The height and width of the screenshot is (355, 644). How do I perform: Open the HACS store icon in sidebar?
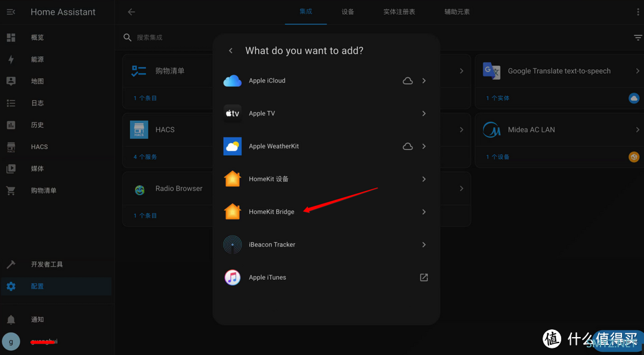[11, 147]
